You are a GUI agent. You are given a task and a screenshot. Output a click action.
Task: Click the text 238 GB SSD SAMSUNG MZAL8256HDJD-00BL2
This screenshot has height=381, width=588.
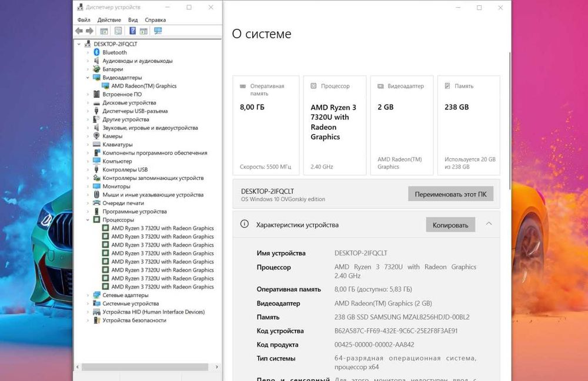pyautogui.click(x=402, y=317)
